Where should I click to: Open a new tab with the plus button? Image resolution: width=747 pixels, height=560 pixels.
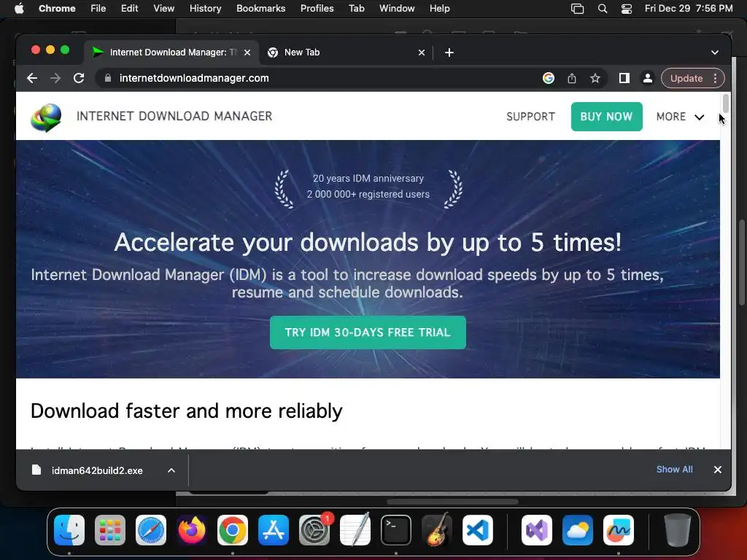click(449, 52)
